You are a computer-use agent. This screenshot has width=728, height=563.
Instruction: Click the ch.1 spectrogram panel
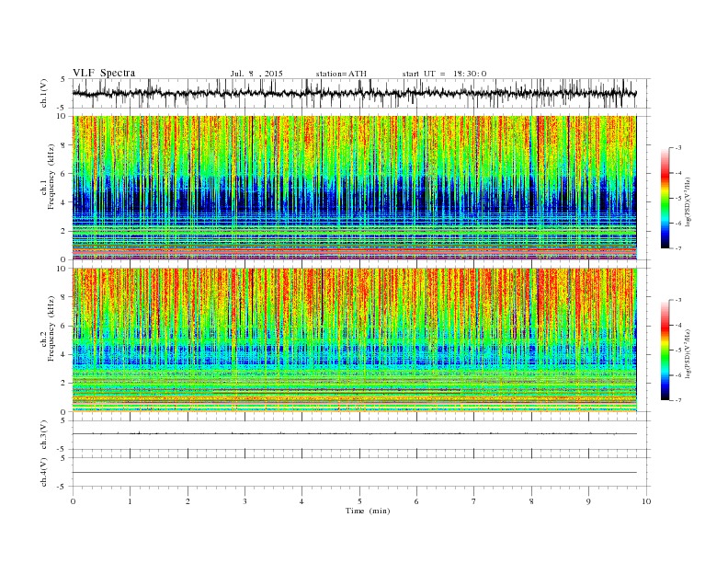[x=355, y=188]
